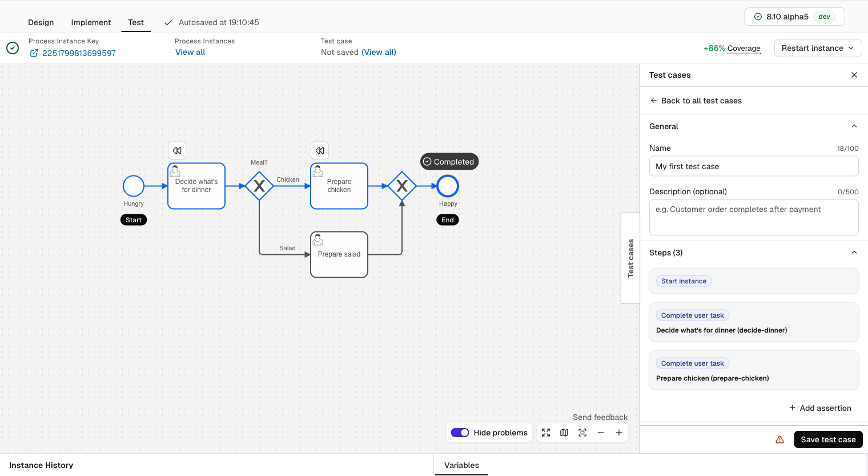Collapse the General section
Viewport: 868px width, 476px height.
854,126
